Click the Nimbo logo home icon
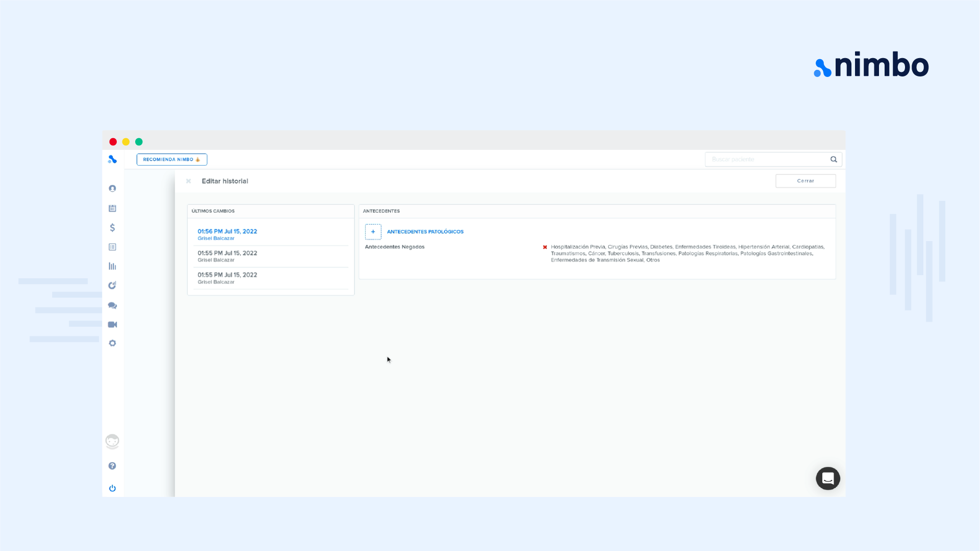 [112, 160]
